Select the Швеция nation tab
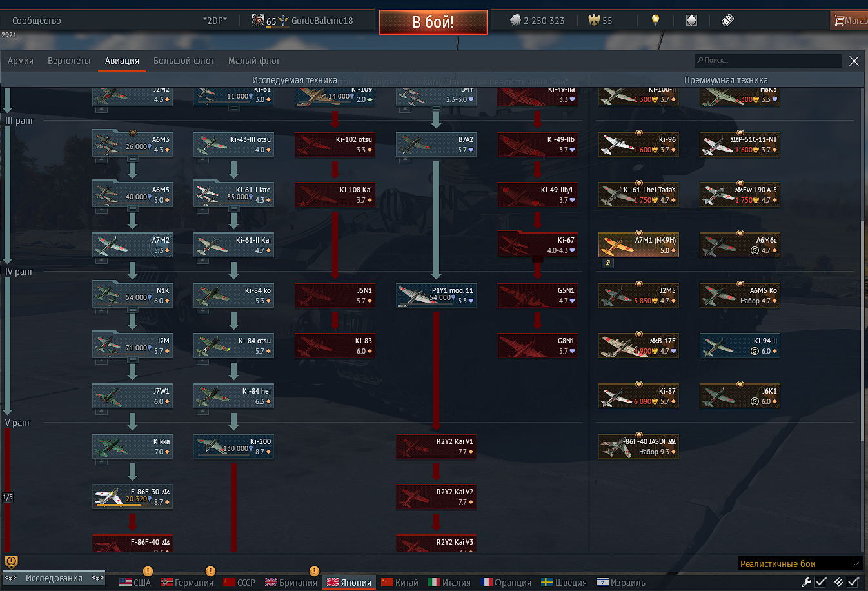Viewport: 868px width, 591px height. [564, 583]
